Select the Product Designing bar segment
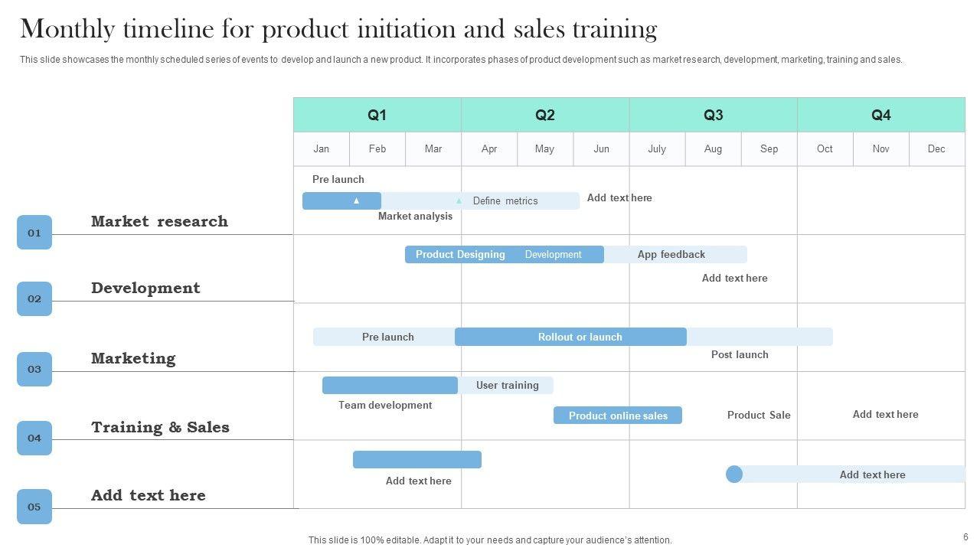This screenshot has width=980, height=551. point(459,255)
